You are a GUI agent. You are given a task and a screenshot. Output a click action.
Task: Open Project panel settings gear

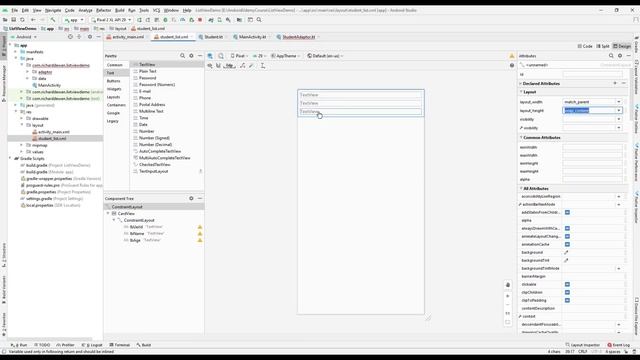90,37
